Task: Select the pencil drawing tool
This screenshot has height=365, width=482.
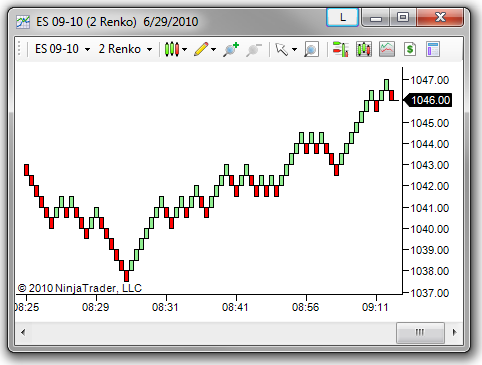Action: coord(201,49)
